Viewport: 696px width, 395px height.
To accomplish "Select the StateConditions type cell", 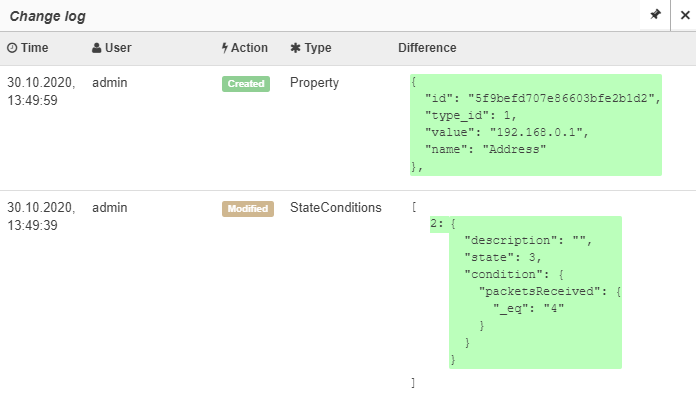I will 336,207.
